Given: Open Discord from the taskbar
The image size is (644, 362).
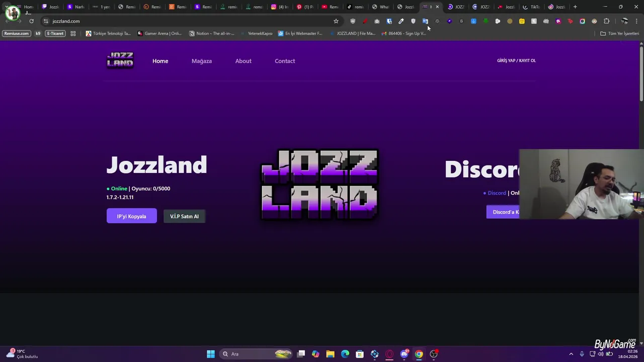Looking at the screenshot, I should tap(404, 354).
